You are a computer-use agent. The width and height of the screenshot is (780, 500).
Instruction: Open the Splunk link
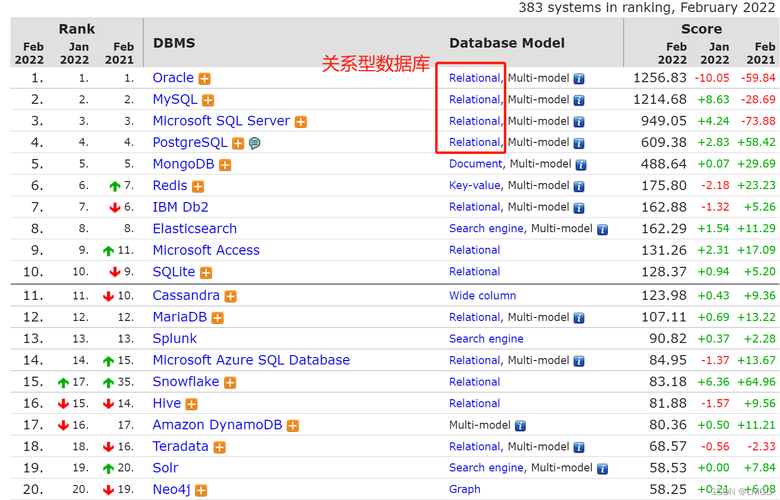pyautogui.click(x=175, y=339)
